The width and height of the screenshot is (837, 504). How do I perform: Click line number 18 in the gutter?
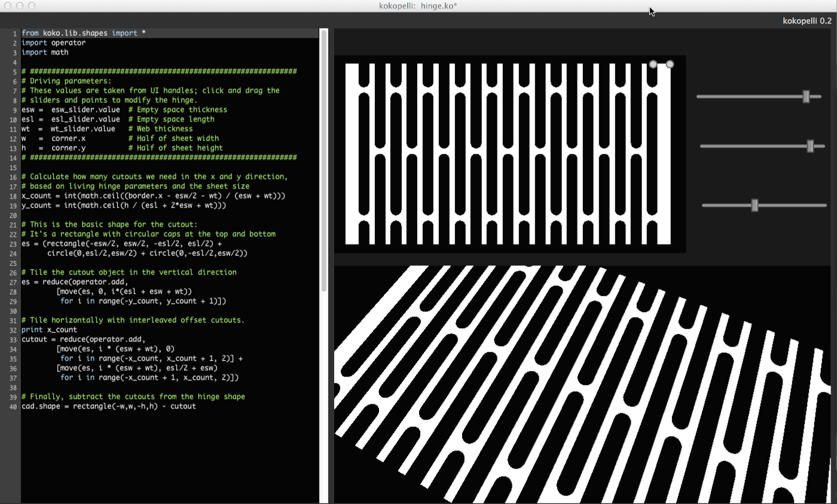[13, 196]
